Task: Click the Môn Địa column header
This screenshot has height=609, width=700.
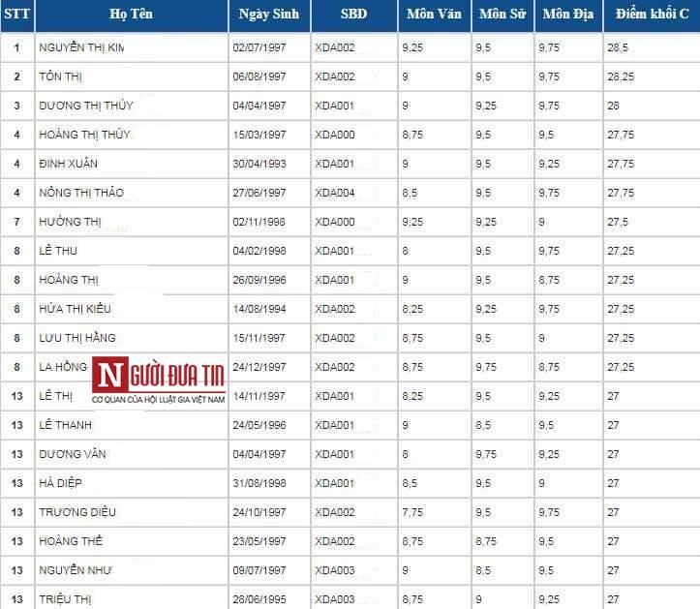Action: (566, 15)
